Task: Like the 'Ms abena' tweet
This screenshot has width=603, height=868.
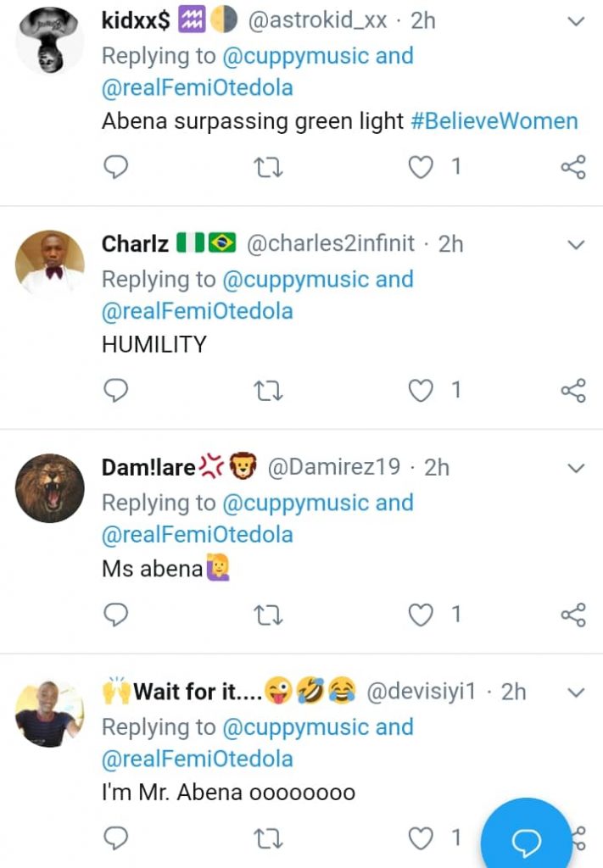Action: tap(422, 615)
